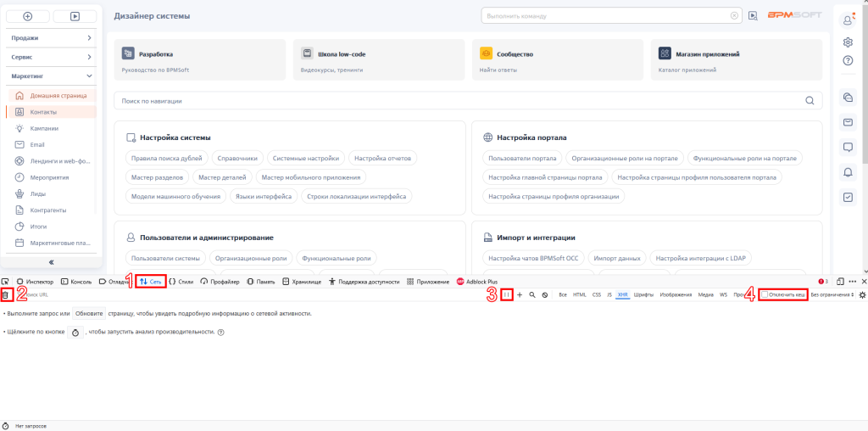Open the chats panel icon
868x431 pixels.
point(848,98)
